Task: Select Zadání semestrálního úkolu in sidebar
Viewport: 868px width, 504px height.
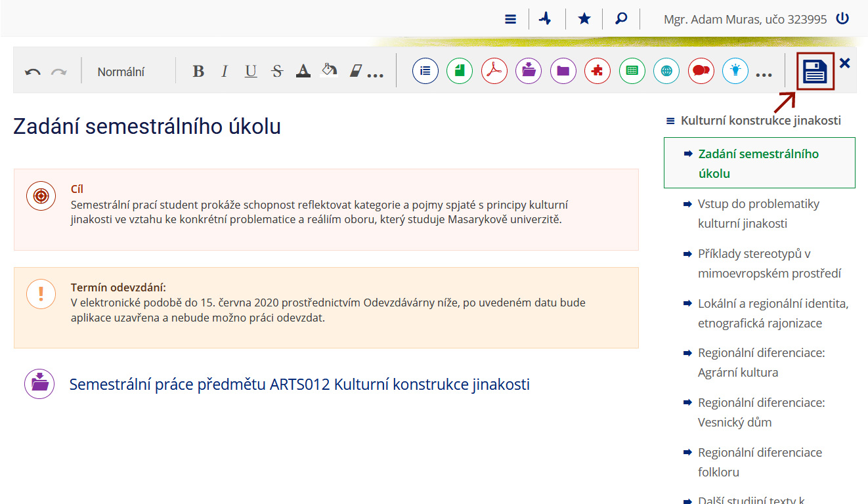Action: click(760, 163)
